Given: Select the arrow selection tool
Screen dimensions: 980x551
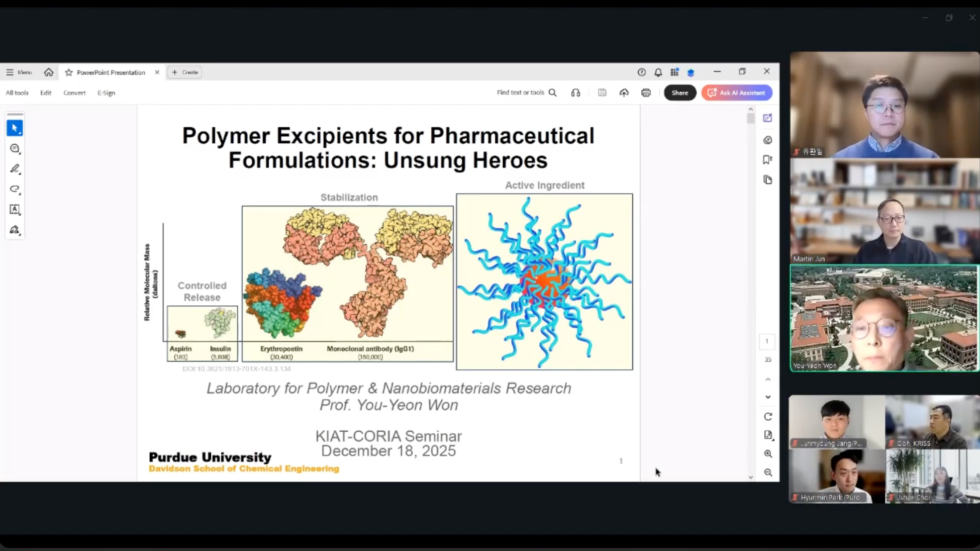Looking at the screenshot, I should coord(14,128).
